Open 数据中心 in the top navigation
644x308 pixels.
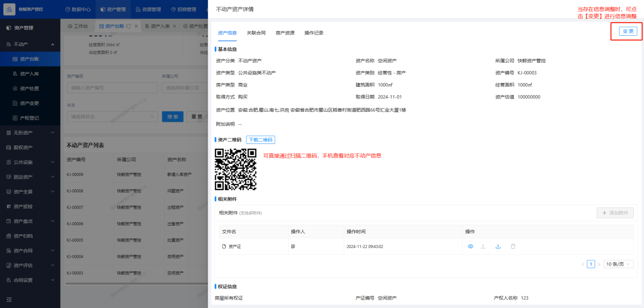[78, 9]
